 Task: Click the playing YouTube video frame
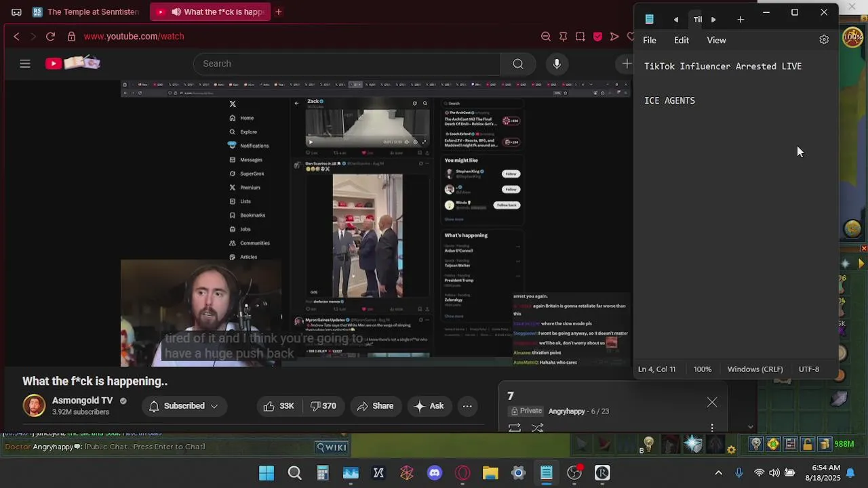376,224
